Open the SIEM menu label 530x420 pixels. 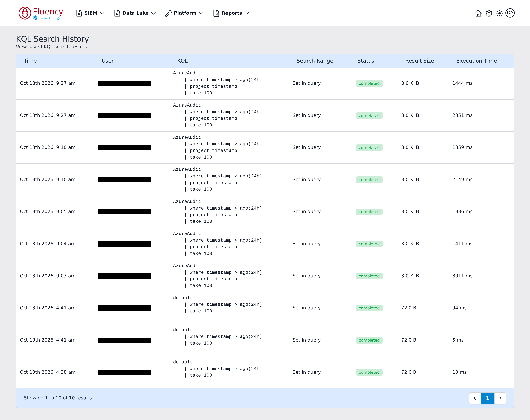pyautogui.click(x=91, y=13)
